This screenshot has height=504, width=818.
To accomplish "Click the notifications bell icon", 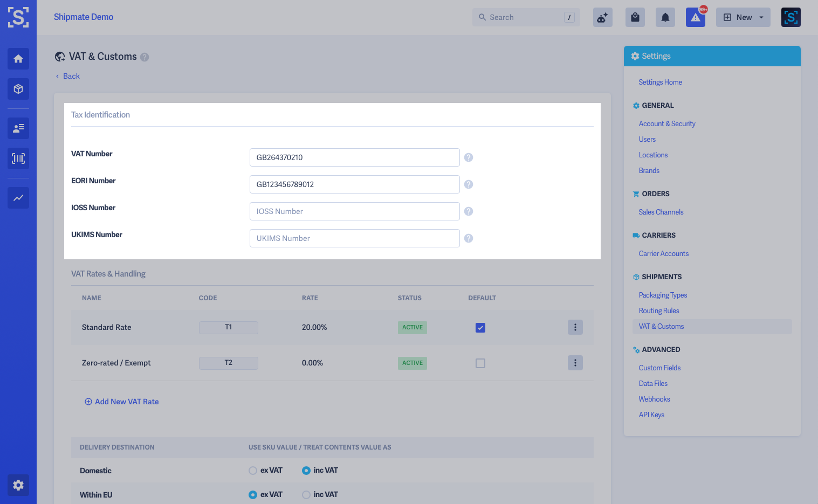I will [665, 17].
